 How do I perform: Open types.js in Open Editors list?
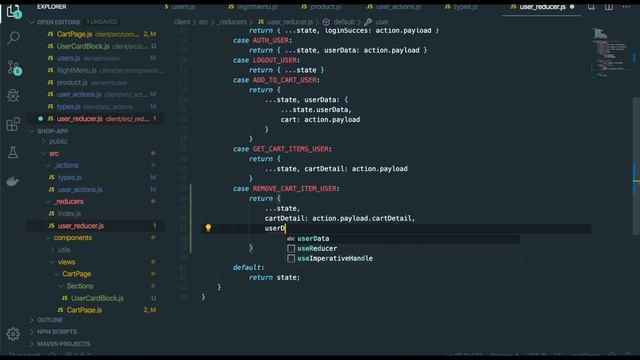coord(96,107)
